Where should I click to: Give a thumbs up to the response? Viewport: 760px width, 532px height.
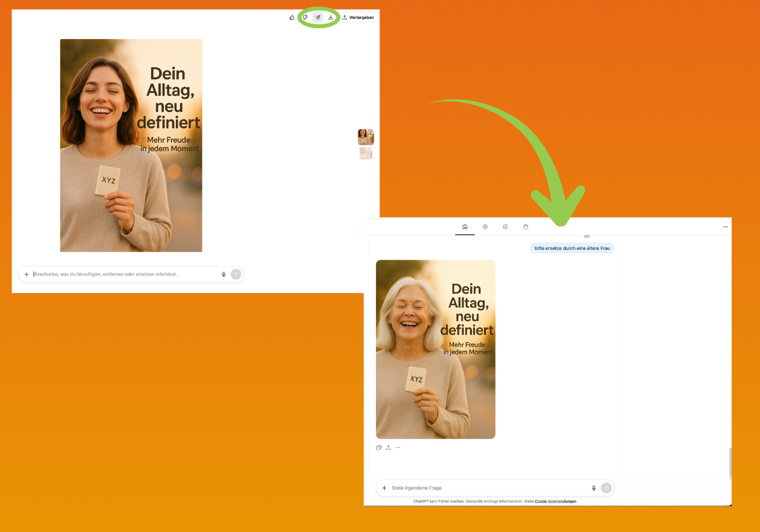[291, 17]
